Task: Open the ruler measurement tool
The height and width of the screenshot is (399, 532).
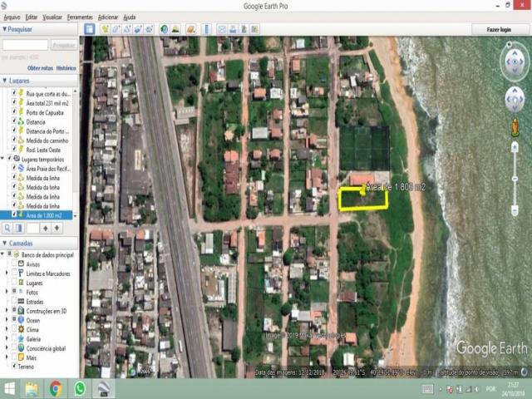Action: tap(207, 29)
